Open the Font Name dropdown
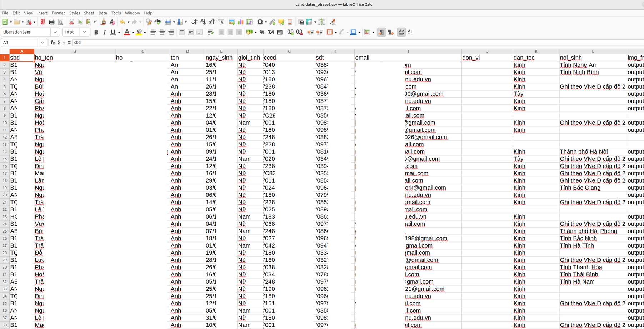644x329 pixels. coord(55,32)
